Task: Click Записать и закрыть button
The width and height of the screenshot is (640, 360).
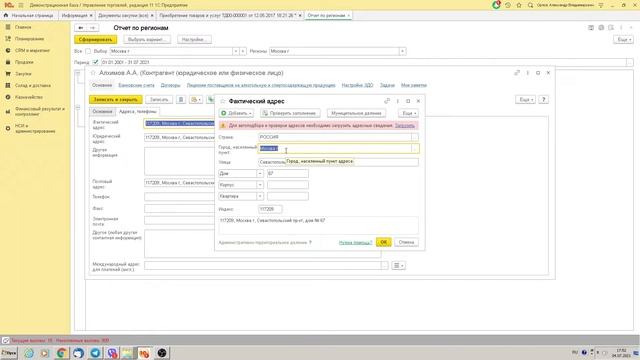Action: click(x=116, y=100)
